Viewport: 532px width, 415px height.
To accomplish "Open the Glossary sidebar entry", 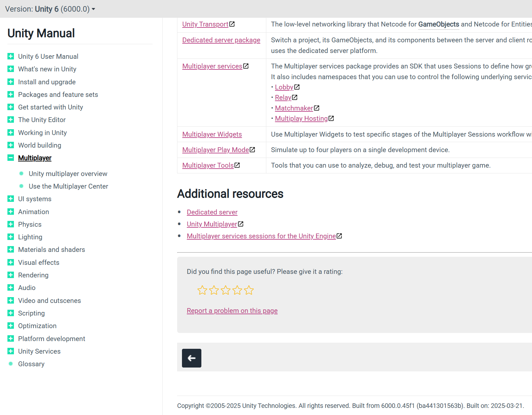I will click(31, 364).
